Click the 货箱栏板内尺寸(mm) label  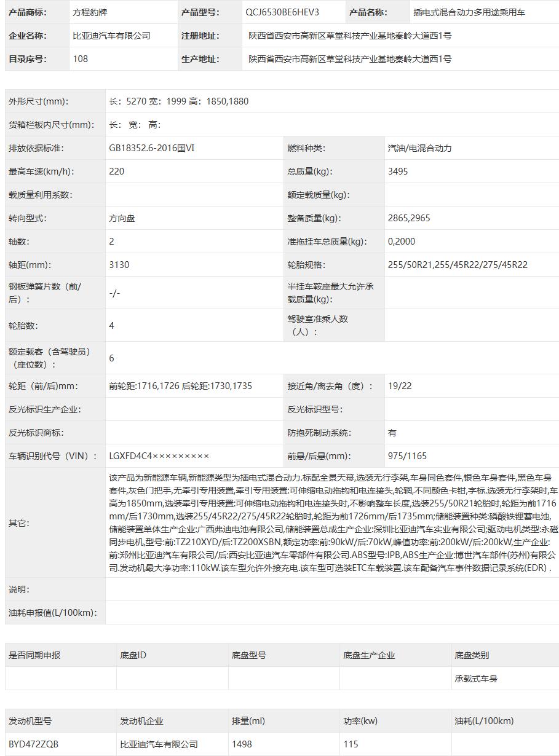click(51, 125)
